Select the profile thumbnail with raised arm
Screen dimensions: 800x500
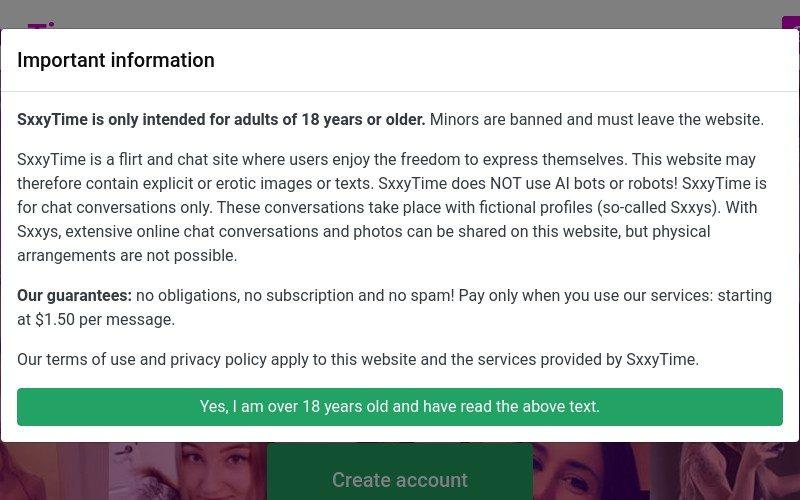(726, 471)
